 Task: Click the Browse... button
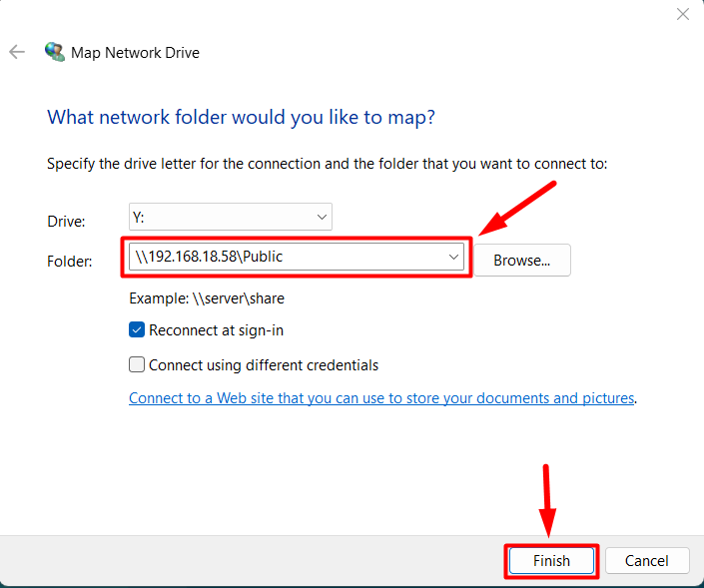[521, 260]
